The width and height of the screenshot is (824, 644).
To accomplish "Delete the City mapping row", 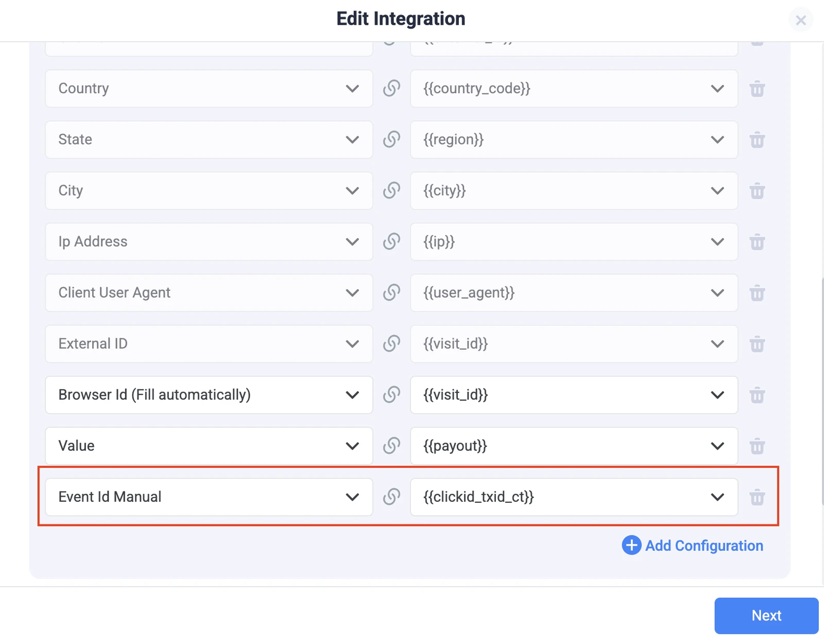I will [x=757, y=191].
